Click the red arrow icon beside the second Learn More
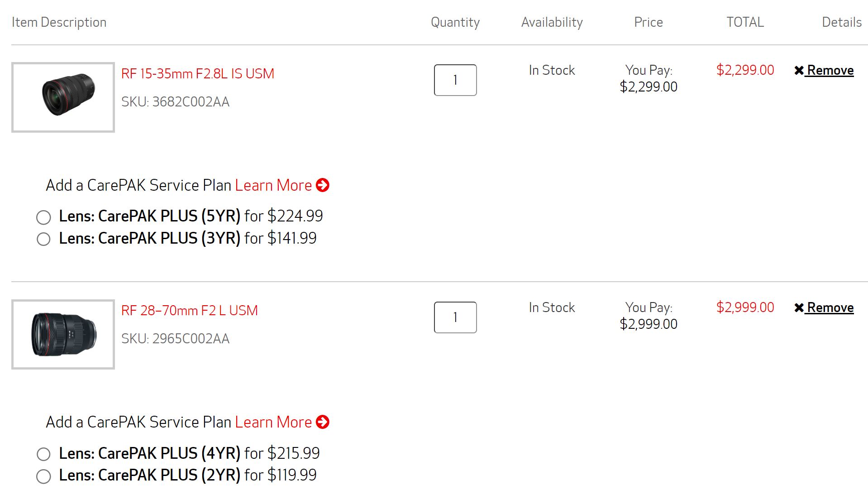 [x=322, y=422]
